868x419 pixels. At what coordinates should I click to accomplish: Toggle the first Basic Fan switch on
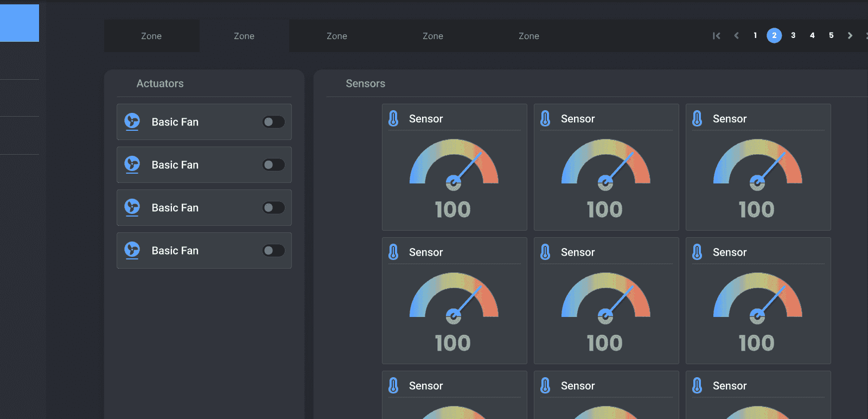pos(273,122)
